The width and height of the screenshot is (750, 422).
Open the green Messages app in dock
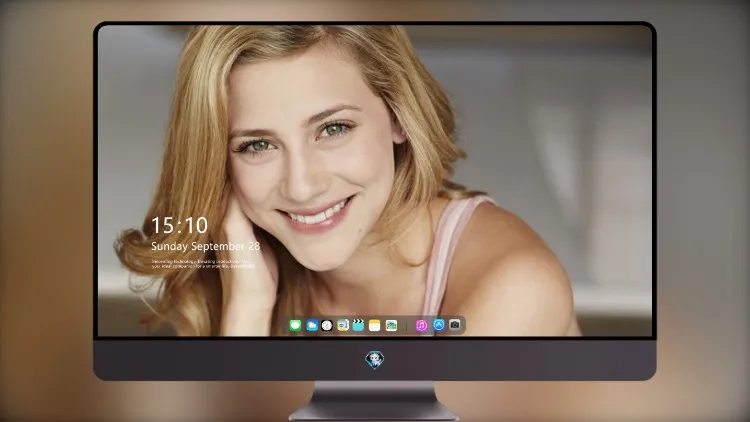(295, 325)
